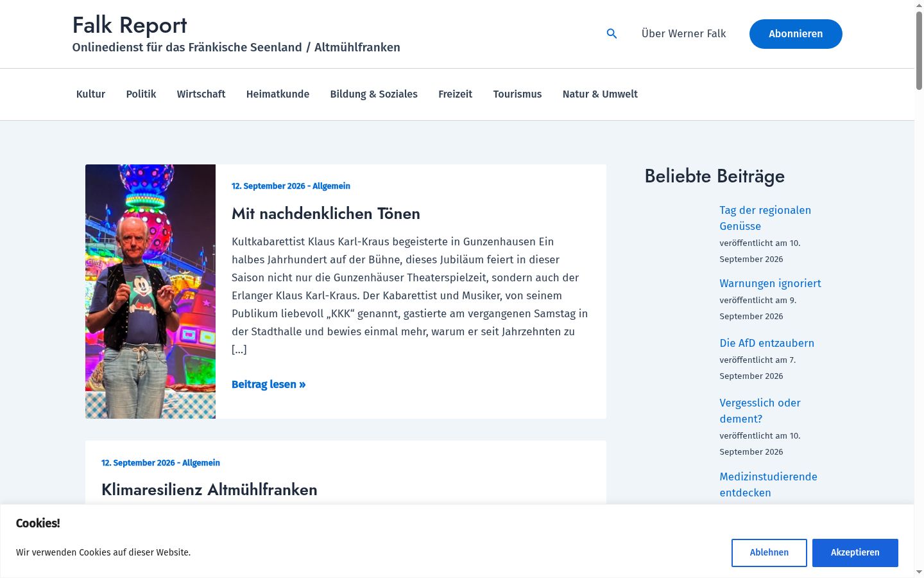Screen dimensions: 924x578
Task: Click the 'Cookies!' banner heading
Action: click(38, 523)
